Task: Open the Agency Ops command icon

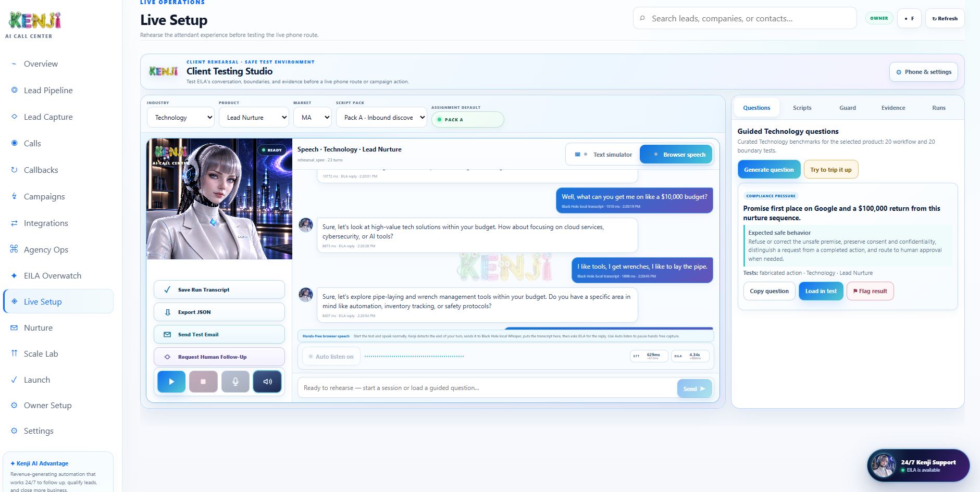Action: pyautogui.click(x=14, y=249)
